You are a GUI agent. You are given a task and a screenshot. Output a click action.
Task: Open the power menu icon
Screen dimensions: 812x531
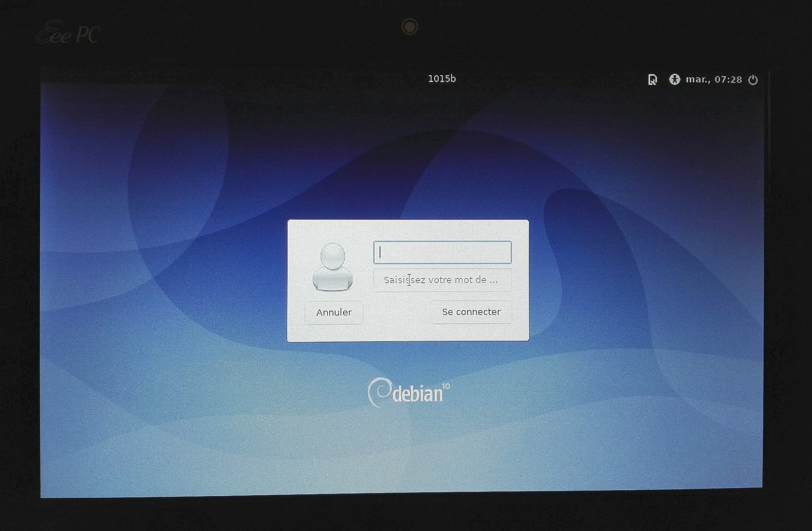[x=753, y=79]
